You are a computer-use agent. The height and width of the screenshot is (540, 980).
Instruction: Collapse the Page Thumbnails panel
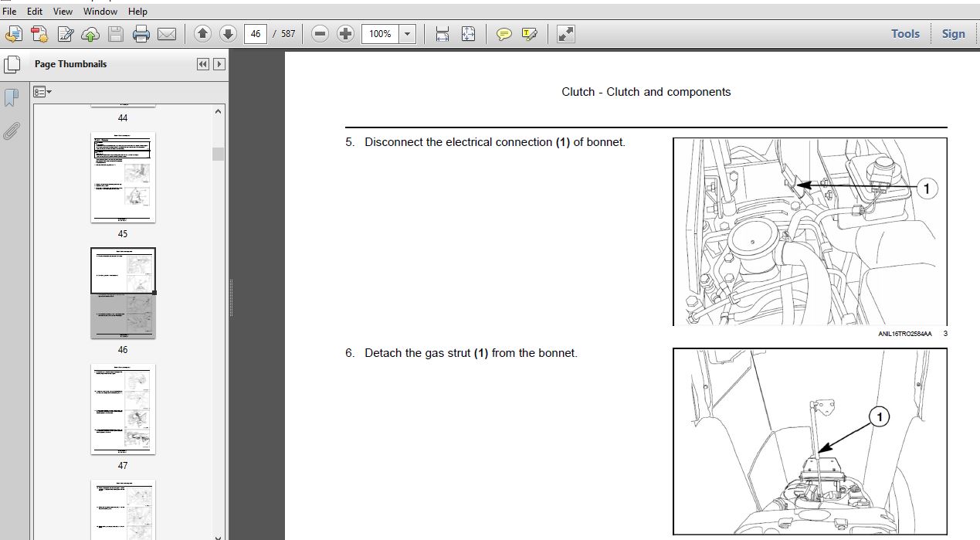click(203, 64)
